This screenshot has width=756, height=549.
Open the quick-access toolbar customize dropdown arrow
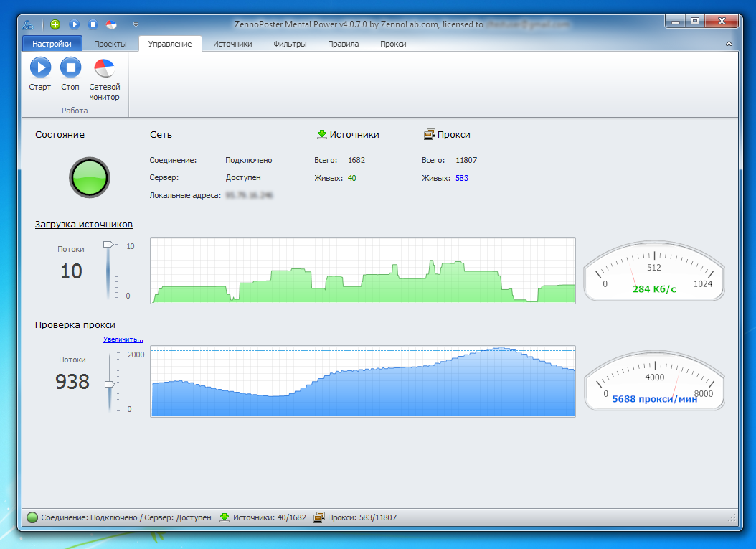[x=136, y=24]
